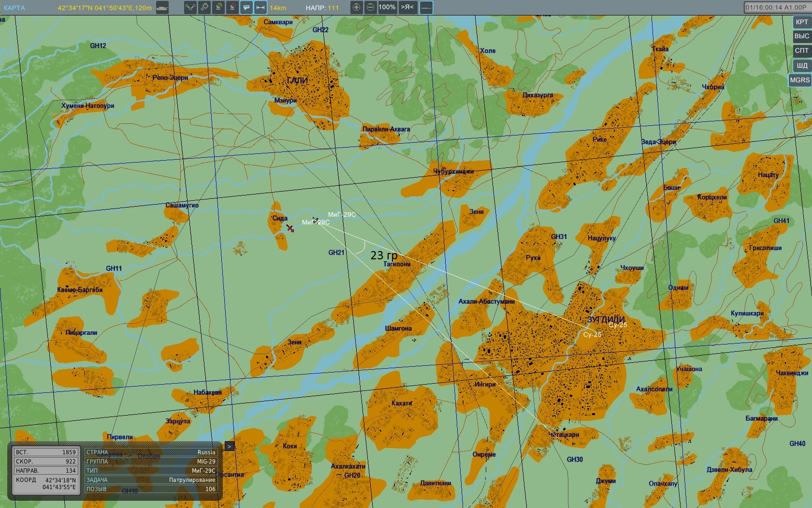Click the НАПР: 111 bearing readout

pyautogui.click(x=322, y=8)
